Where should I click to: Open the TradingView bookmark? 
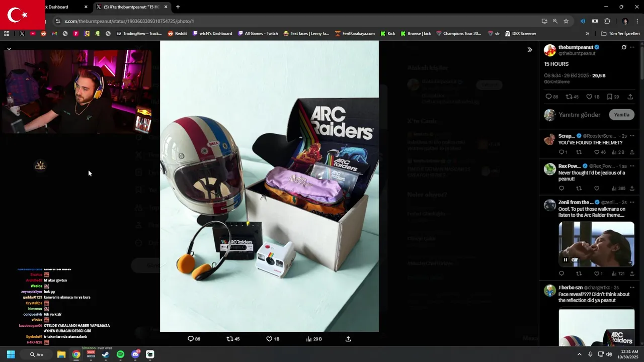(139, 34)
